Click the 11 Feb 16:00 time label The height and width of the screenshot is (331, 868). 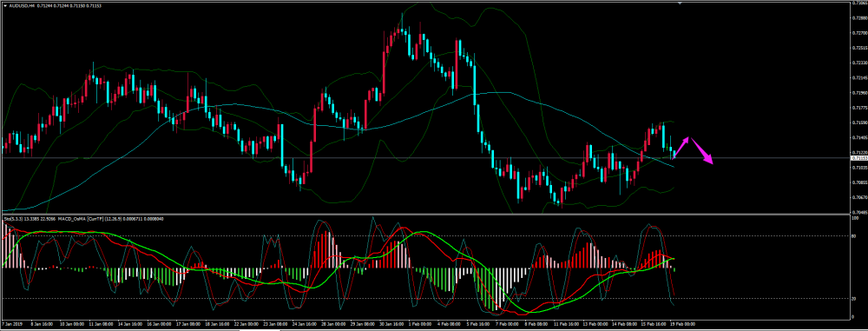(x=566, y=324)
